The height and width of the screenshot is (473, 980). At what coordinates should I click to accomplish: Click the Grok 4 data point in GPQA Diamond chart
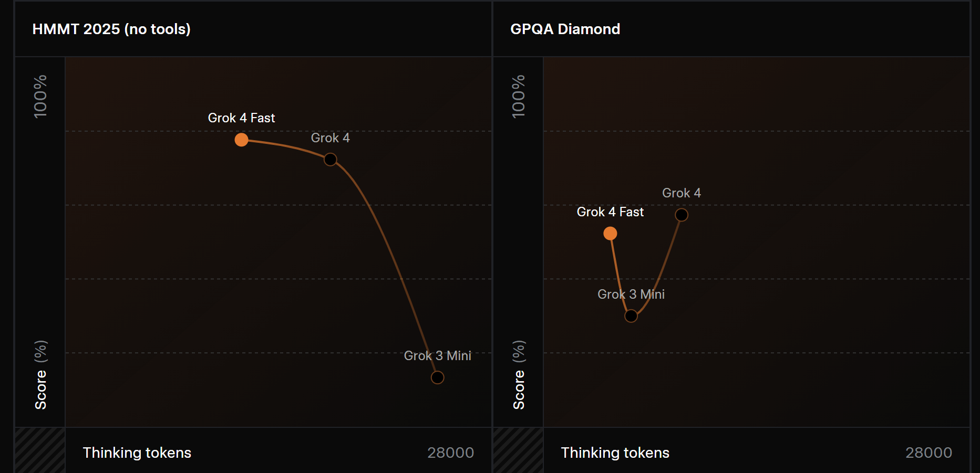click(682, 215)
